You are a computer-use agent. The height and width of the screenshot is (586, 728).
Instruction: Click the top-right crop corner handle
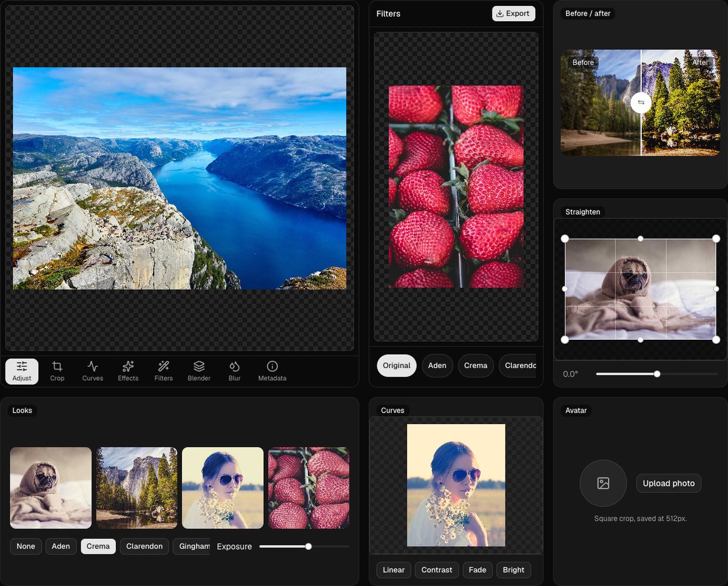tap(716, 239)
